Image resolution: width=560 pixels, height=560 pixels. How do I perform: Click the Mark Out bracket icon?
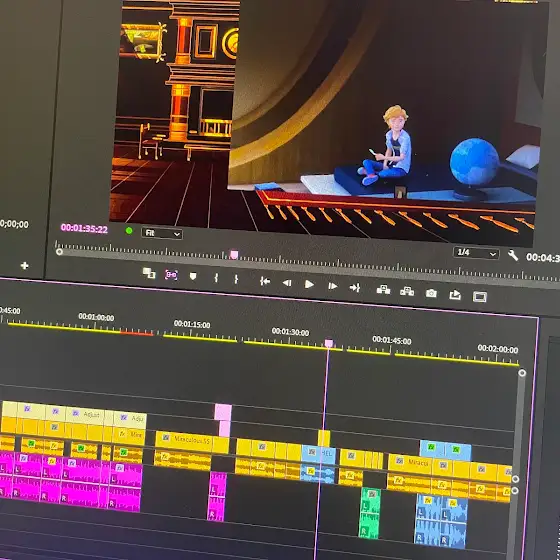tap(236, 279)
